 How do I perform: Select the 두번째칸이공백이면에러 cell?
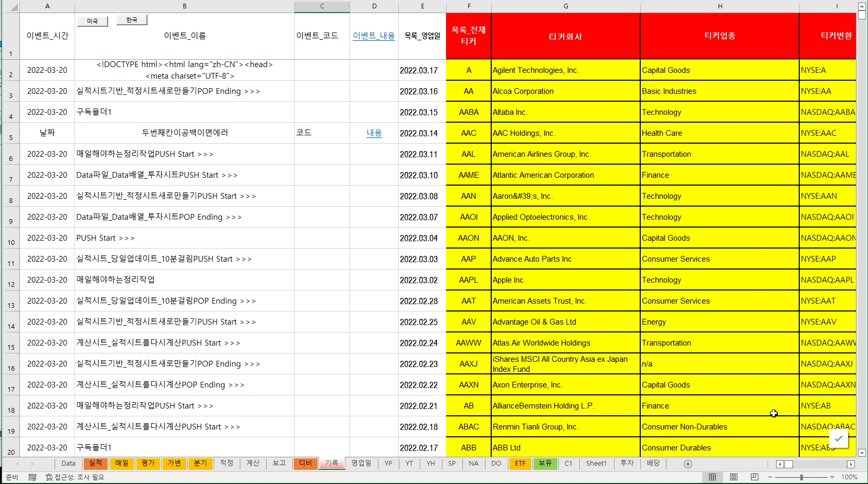coord(185,133)
